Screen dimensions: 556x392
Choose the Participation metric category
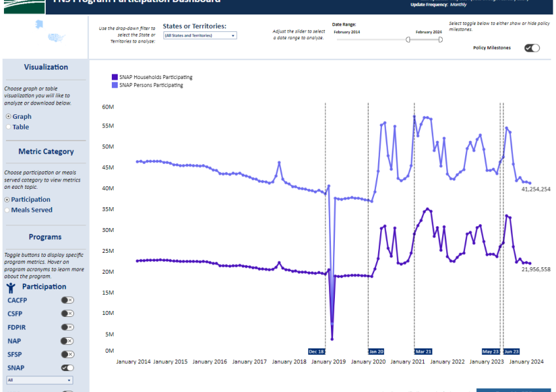(x=7, y=200)
